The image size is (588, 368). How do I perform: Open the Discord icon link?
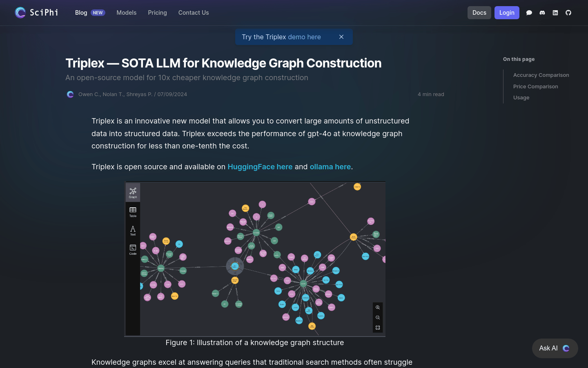[542, 13]
